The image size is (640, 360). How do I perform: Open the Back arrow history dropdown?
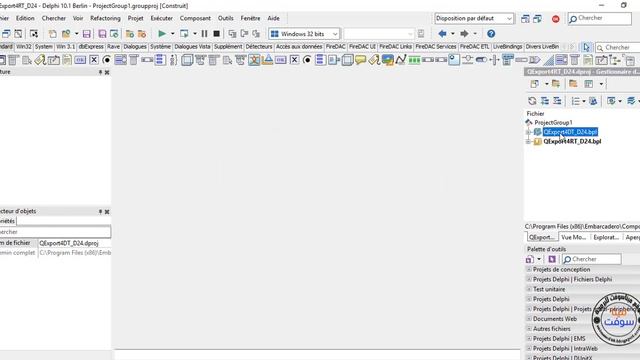click(x=453, y=33)
